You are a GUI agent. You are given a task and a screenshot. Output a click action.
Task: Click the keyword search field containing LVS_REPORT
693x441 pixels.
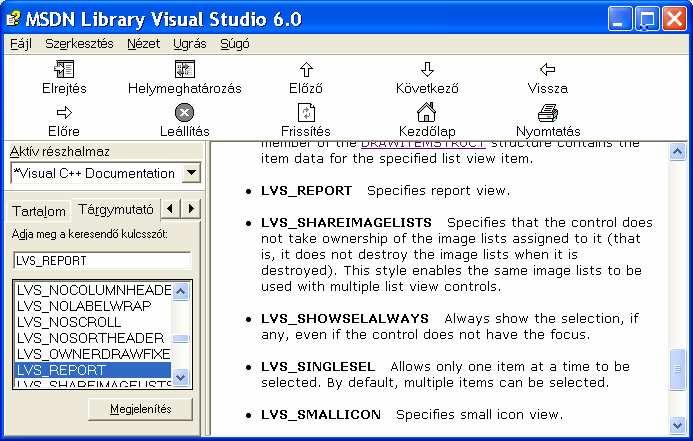pos(103,261)
